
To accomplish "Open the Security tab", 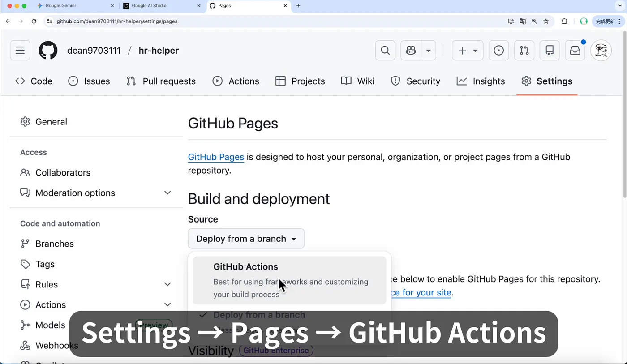I will pos(415,81).
